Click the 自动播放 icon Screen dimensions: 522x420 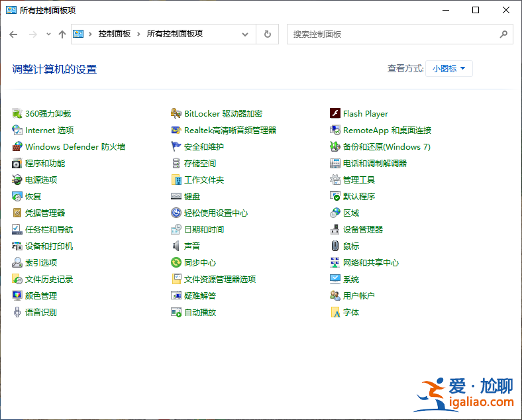(176, 312)
